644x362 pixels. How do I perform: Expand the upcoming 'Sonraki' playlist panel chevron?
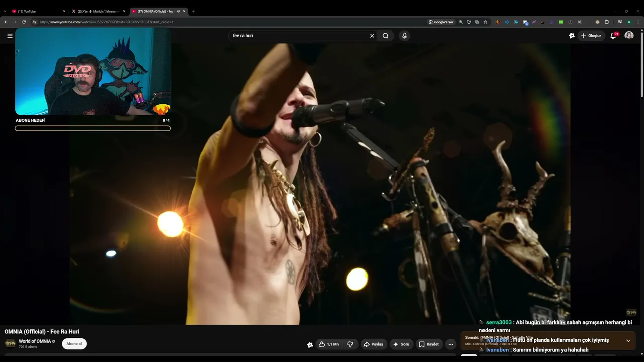pos(628,340)
